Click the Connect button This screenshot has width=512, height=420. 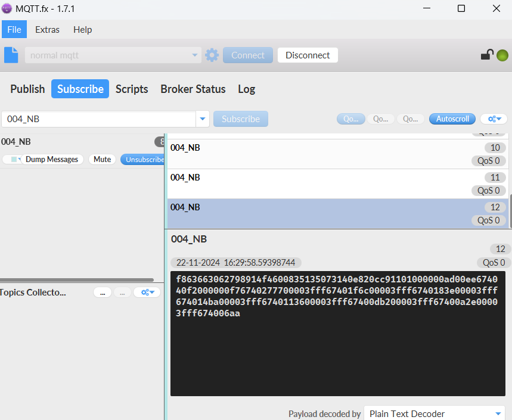248,55
